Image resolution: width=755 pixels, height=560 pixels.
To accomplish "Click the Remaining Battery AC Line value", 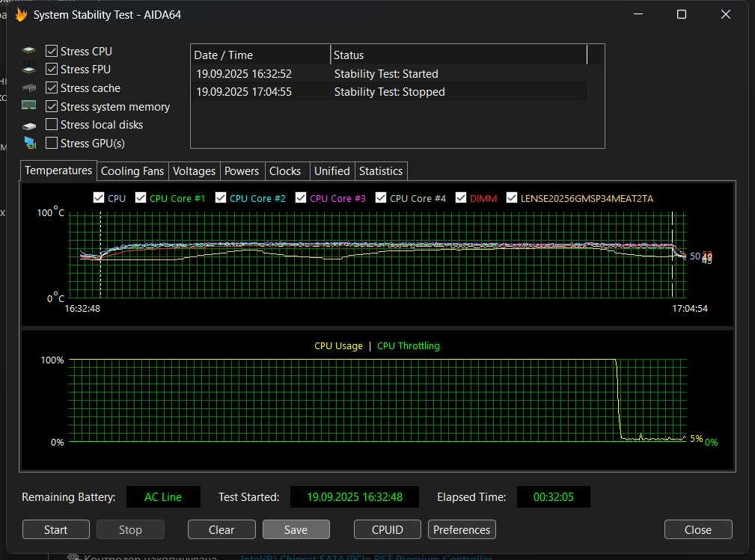I will point(163,497).
